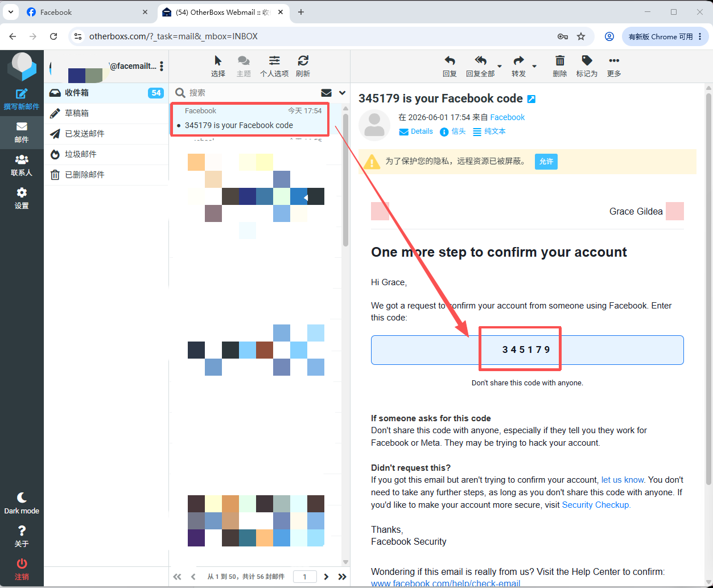Click the compose new mail icon
713x588 pixels.
22,99
